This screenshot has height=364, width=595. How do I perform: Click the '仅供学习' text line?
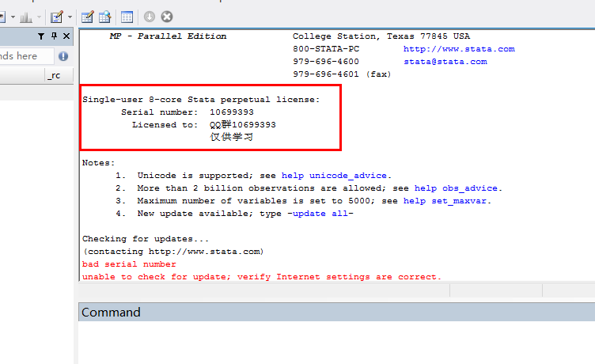pyautogui.click(x=232, y=137)
